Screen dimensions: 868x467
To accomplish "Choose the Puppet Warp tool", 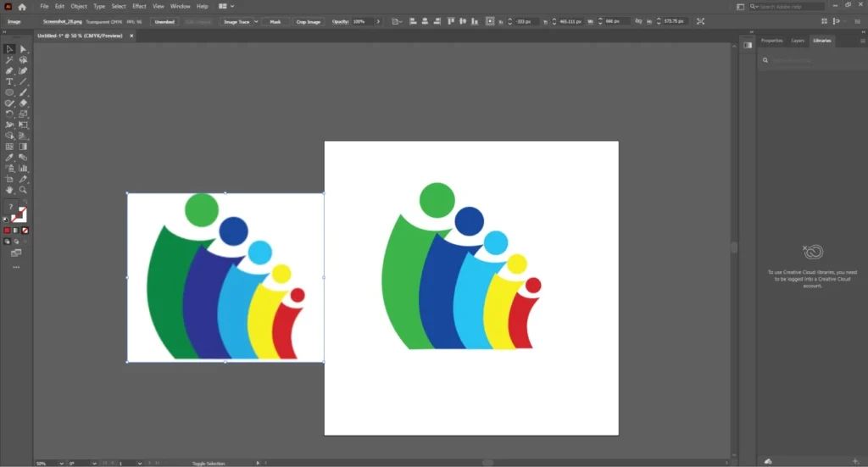I will 9,125.
